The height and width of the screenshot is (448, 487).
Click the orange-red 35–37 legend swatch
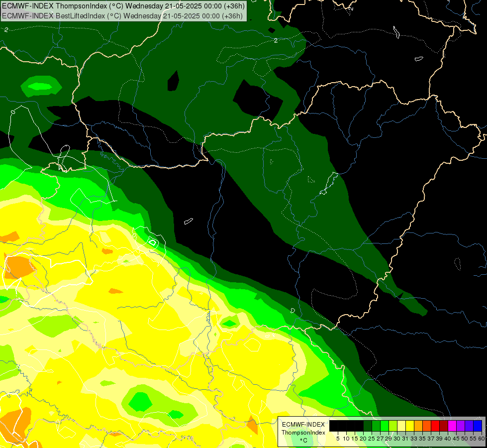coord(427,426)
